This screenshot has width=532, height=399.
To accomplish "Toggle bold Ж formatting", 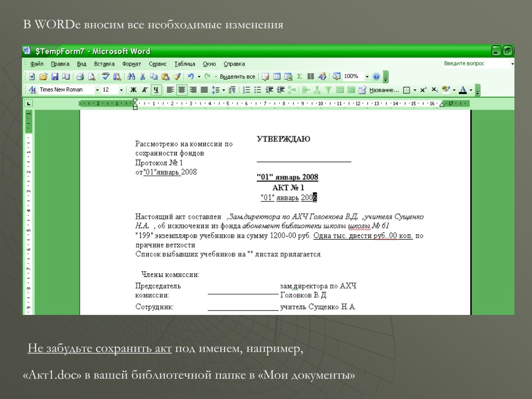I will tap(133, 90).
